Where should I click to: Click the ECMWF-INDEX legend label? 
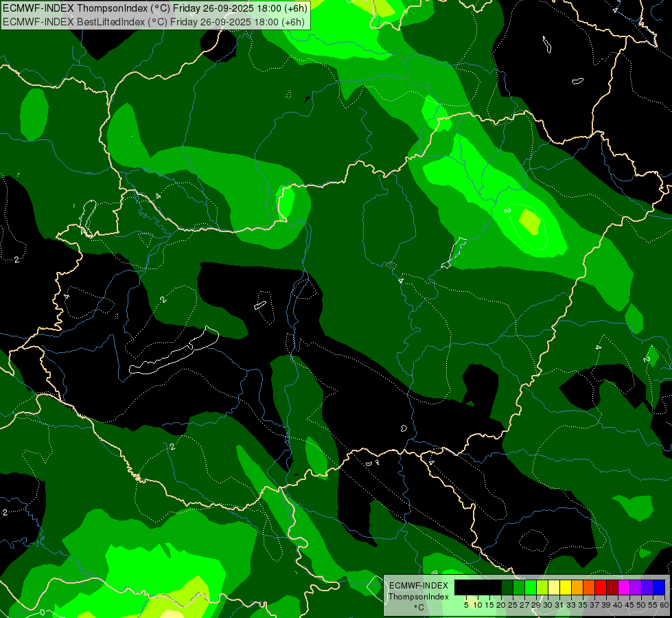pyautogui.click(x=418, y=586)
